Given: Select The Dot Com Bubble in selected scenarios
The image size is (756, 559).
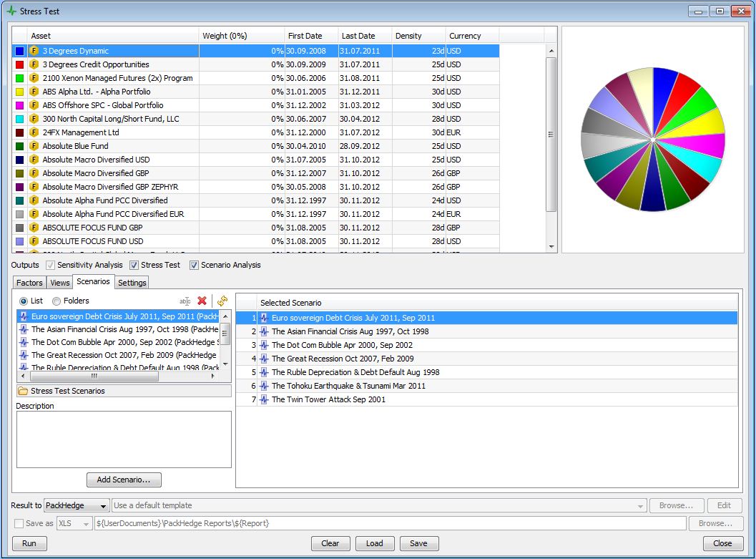Looking at the screenshot, I should [487, 345].
